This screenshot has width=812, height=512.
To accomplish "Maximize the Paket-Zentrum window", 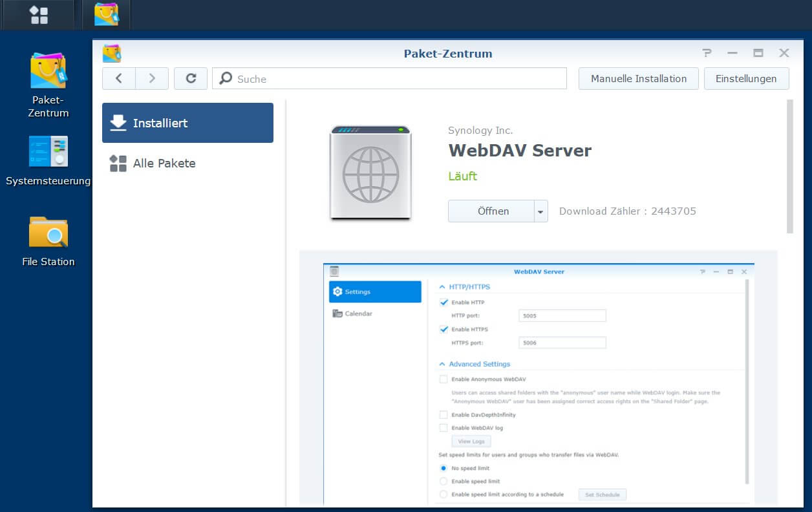I will coord(758,54).
